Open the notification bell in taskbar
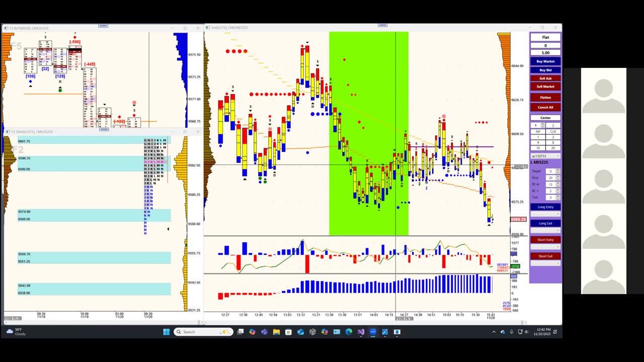Screen dimensions: 644x362 (x=555, y=332)
